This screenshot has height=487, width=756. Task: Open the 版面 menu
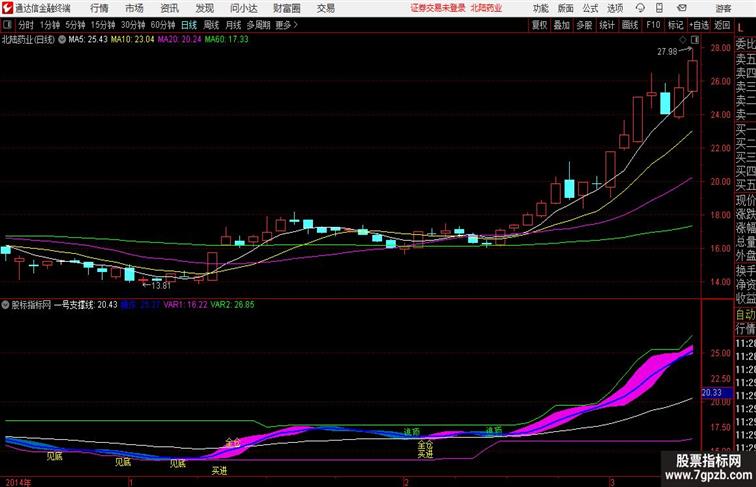(566, 8)
